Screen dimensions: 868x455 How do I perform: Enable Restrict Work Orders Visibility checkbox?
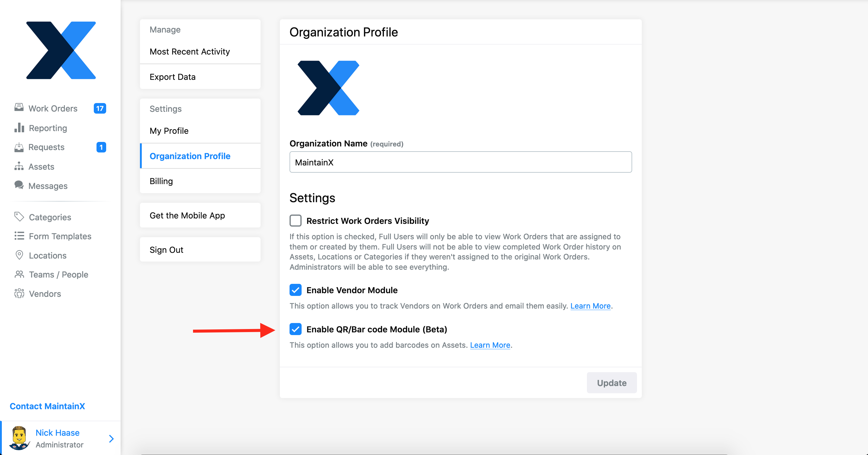[296, 221]
